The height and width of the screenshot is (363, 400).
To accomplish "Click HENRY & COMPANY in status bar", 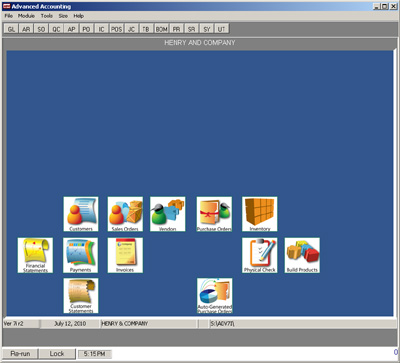I will click(x=149, y=324).
